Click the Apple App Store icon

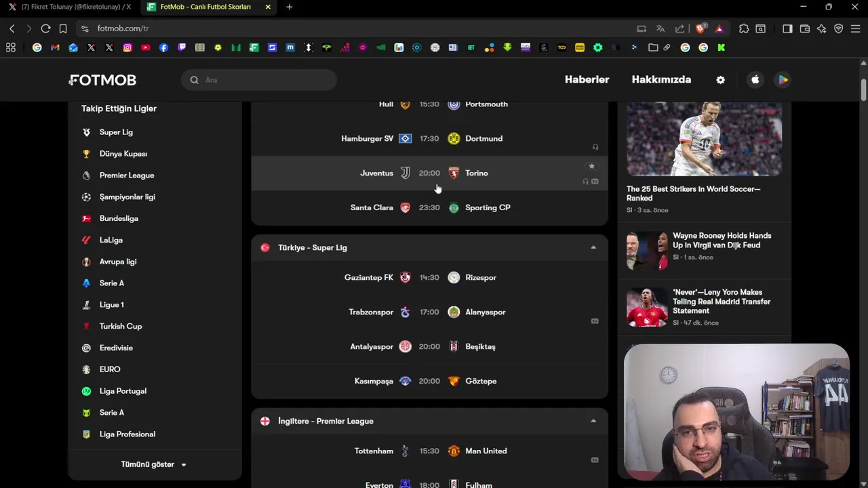[x=755, y=80]
